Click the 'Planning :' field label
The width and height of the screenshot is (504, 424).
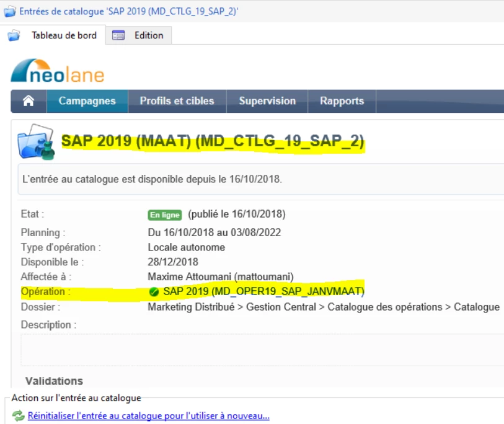[x=43, y=232]
